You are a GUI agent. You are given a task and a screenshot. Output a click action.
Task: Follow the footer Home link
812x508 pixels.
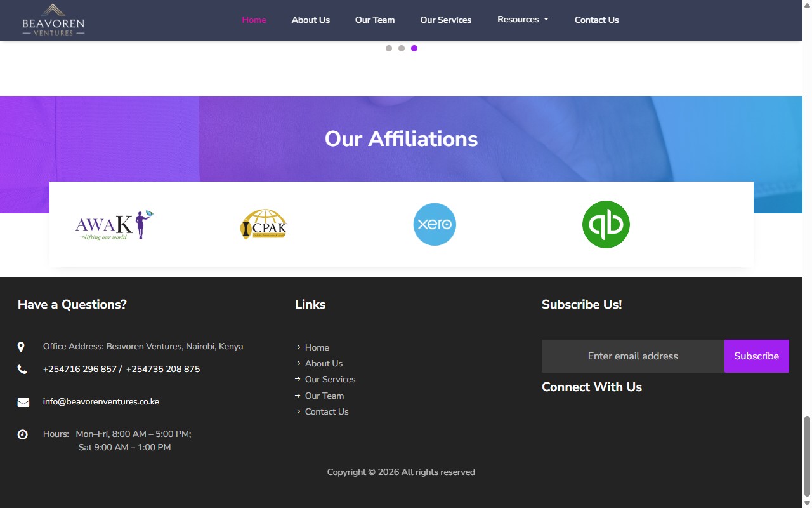click(317, 347)
